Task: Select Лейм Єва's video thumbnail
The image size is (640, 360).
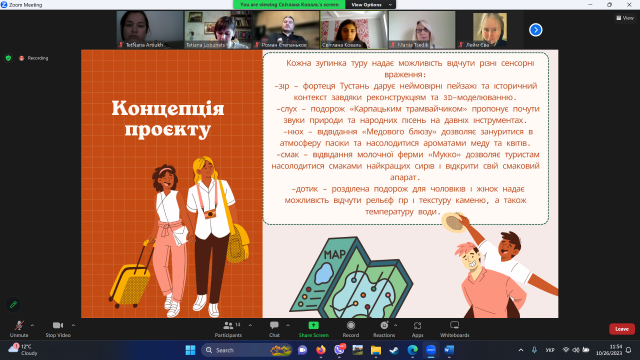Action: [x=490, y=30]
